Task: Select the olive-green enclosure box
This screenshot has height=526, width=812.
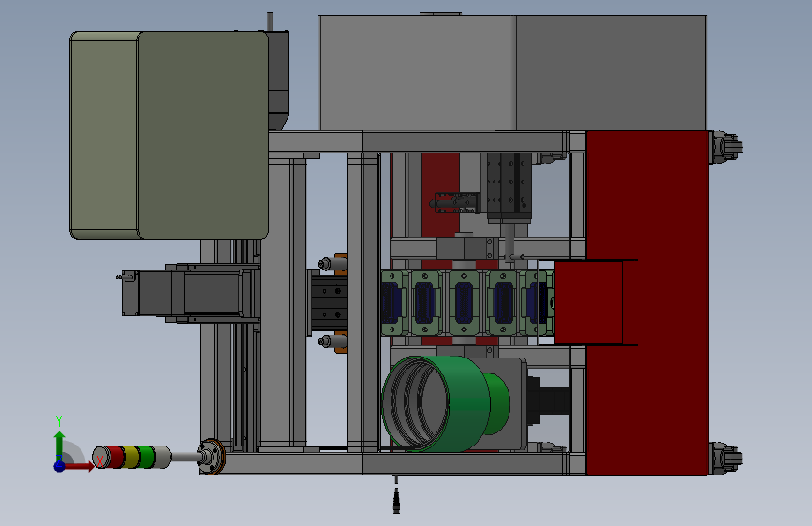Action: tap(169, 135)
